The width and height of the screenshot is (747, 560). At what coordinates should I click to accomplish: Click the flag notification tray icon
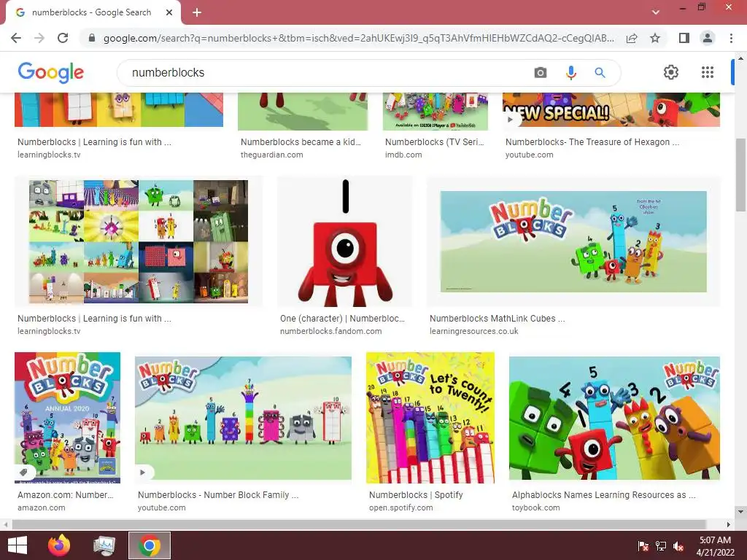(643, 546)
